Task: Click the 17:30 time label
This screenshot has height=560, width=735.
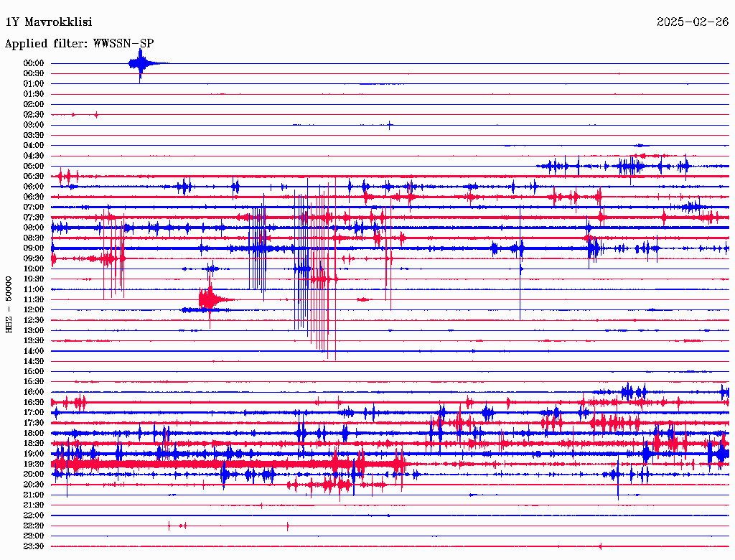Action: pos(34,423)
